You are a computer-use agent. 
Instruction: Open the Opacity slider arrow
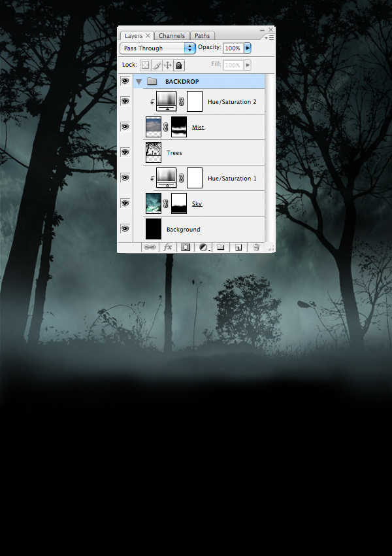(x=248, y=48)
